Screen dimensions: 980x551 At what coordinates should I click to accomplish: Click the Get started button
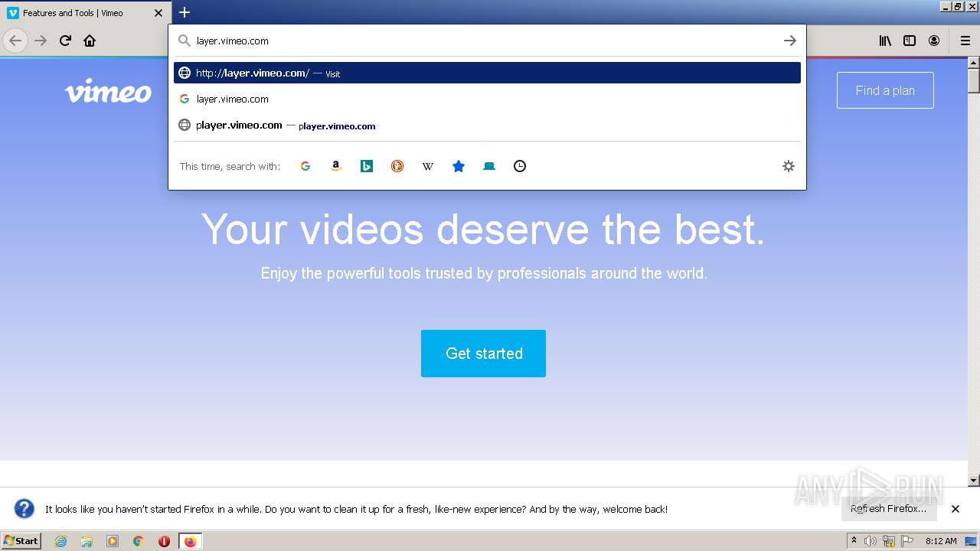(483, 354)
